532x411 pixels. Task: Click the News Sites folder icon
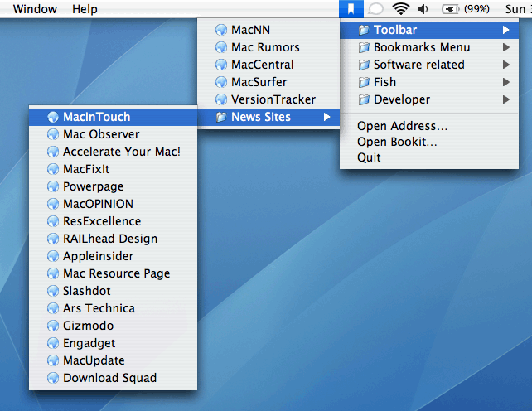[221, 117]
